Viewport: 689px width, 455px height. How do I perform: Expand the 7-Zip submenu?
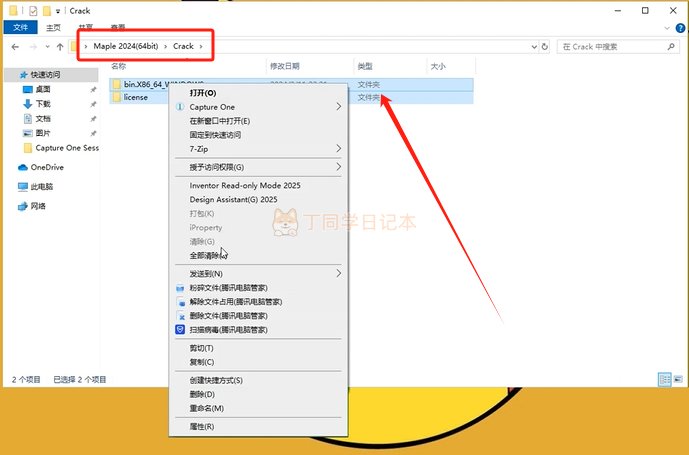click(258, 149)
